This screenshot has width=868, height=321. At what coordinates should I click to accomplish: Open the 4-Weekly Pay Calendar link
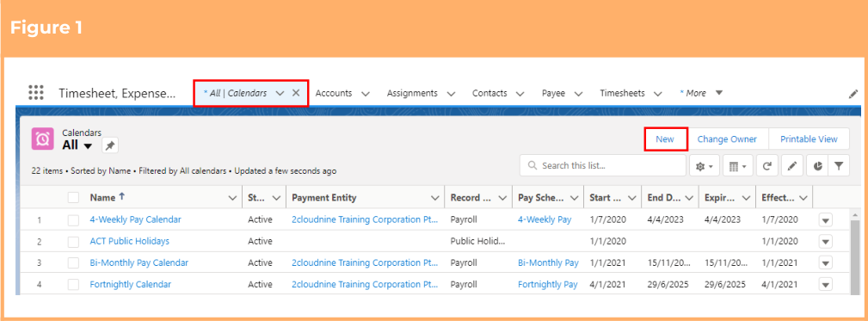point(136,219)
